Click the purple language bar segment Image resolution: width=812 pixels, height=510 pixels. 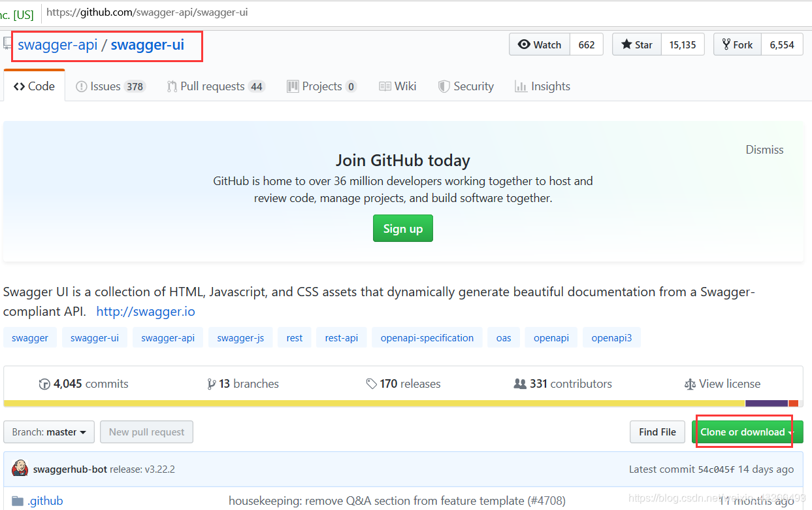(767, 403)
